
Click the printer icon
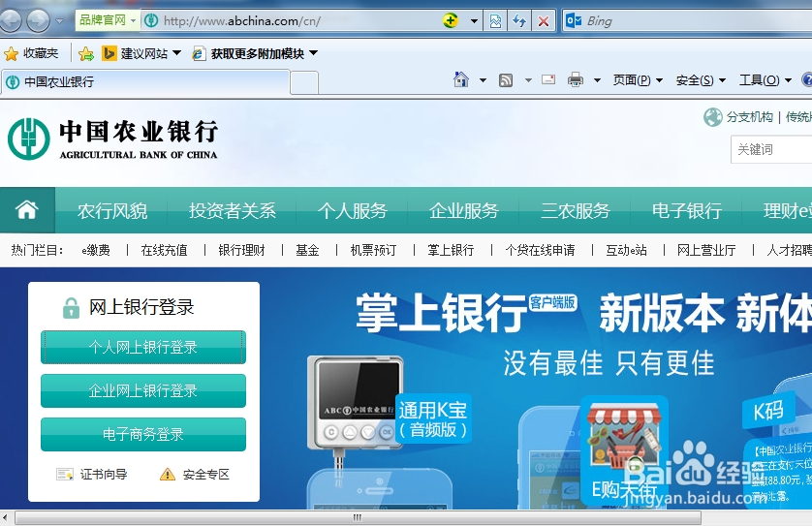[576, 79]
